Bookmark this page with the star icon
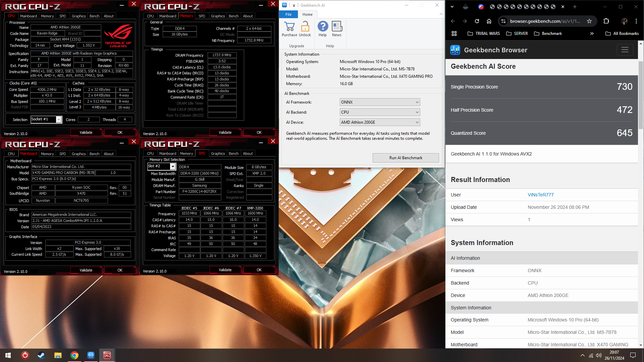Viewport: 644px width, 362px height. pos(589,21)
